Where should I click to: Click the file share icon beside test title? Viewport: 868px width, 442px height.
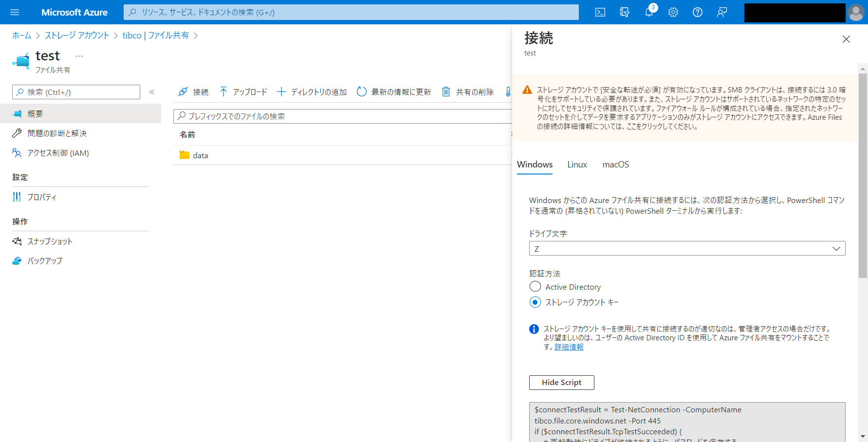[21, 61]
